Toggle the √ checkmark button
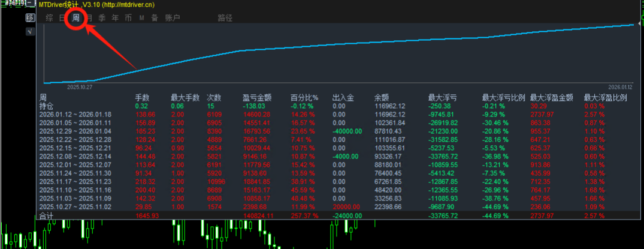644x249 pixels. point(29,31)
